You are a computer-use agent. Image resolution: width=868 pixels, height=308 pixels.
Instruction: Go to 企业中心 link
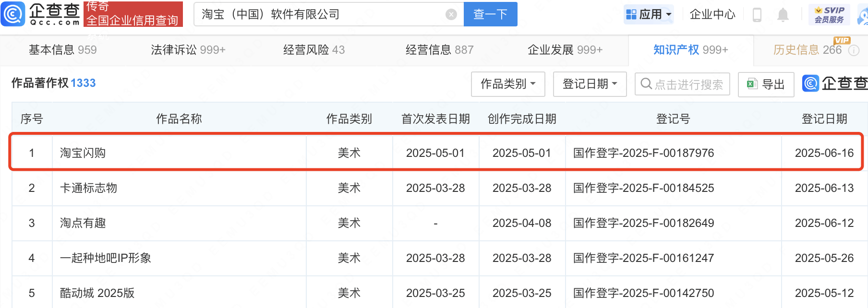point(712,14)
